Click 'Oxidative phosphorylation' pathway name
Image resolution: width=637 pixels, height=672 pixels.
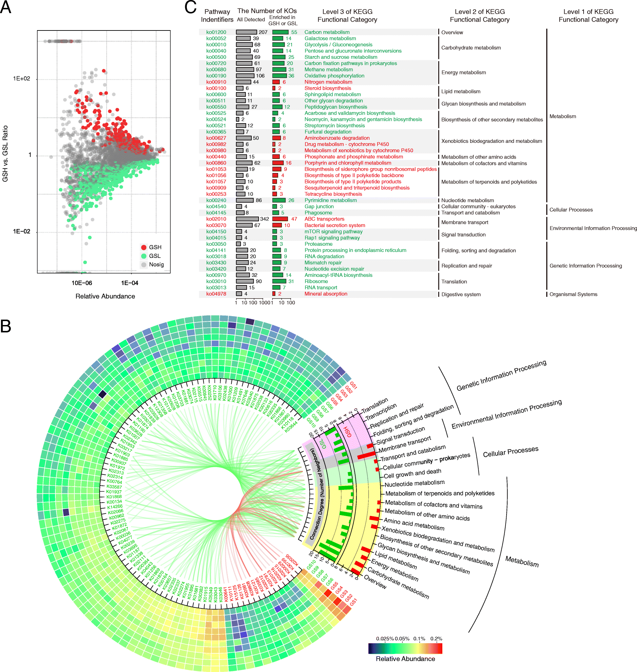(x=334, y=76)
